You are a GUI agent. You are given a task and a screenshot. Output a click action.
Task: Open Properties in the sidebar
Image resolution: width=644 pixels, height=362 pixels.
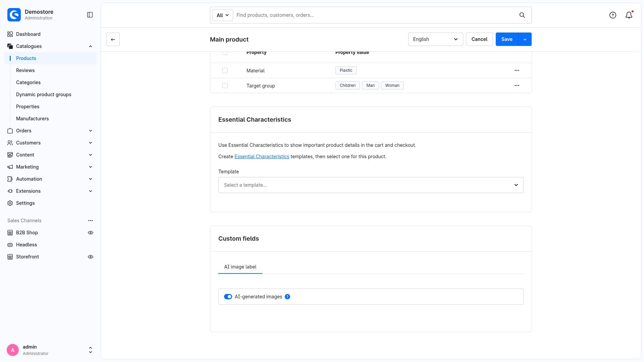[x=28, y=107]
